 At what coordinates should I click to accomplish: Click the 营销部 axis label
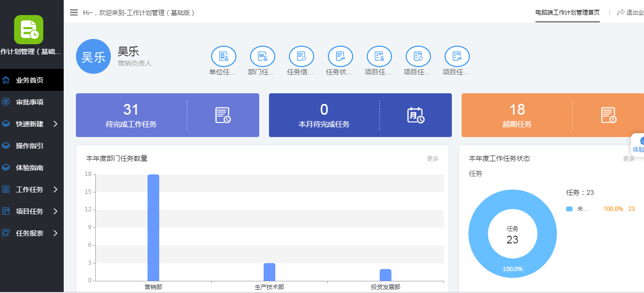click(153, 287)
